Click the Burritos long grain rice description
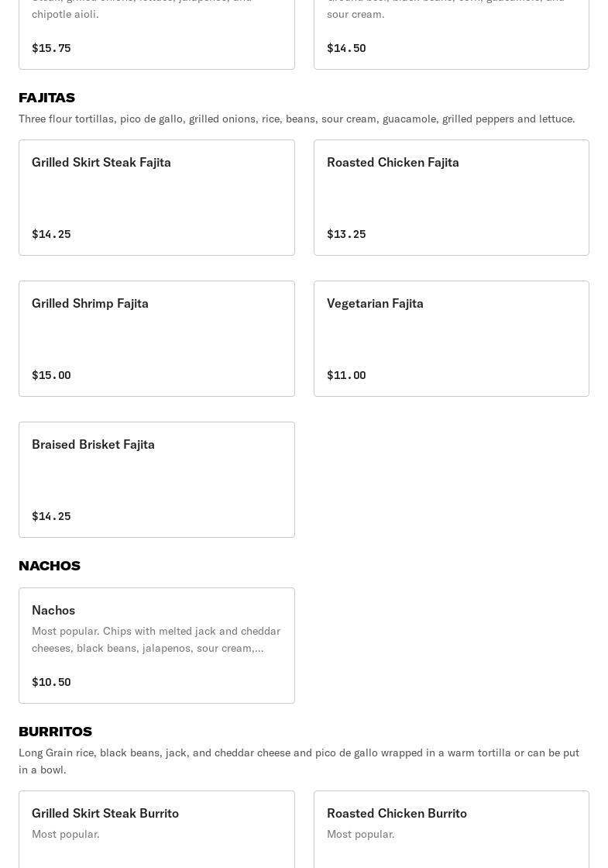Image resolution: width=608 pixels, height=868 pixels. 299,761
